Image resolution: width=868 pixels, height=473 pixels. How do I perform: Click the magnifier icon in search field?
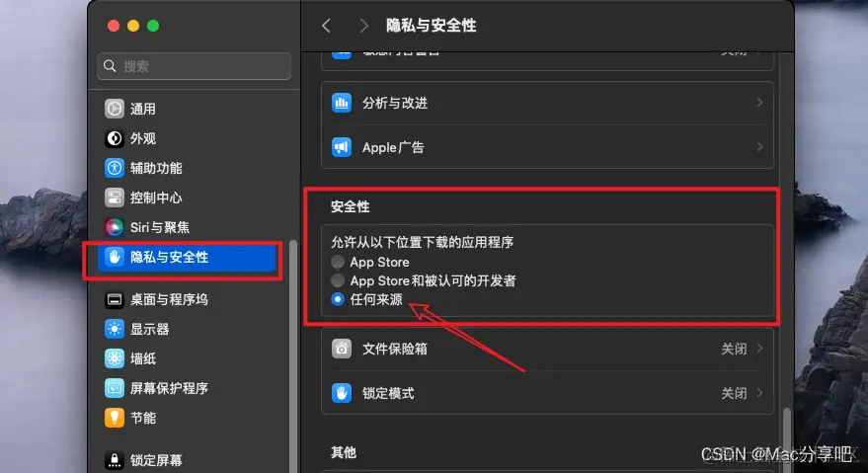110,66
